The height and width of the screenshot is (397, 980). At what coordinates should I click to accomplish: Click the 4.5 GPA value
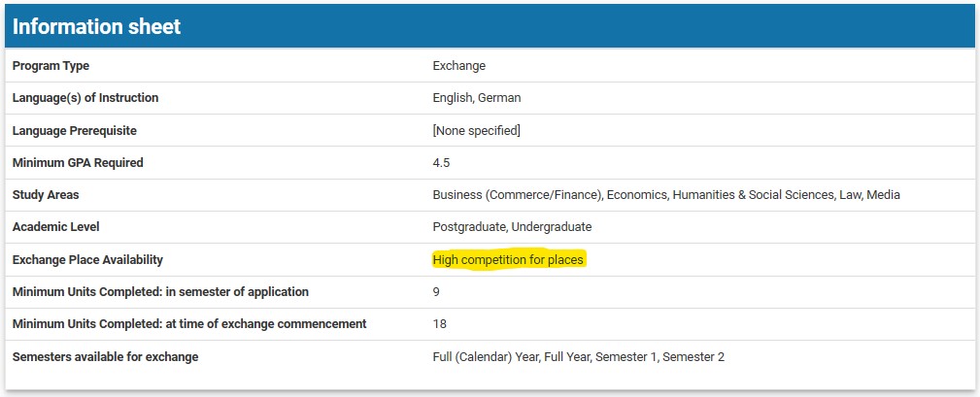[441, 163]
